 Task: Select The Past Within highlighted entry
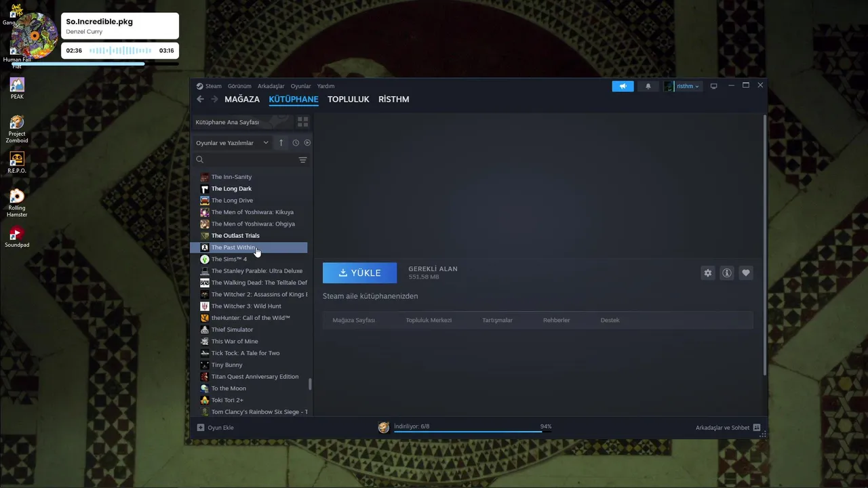point(249,247)
